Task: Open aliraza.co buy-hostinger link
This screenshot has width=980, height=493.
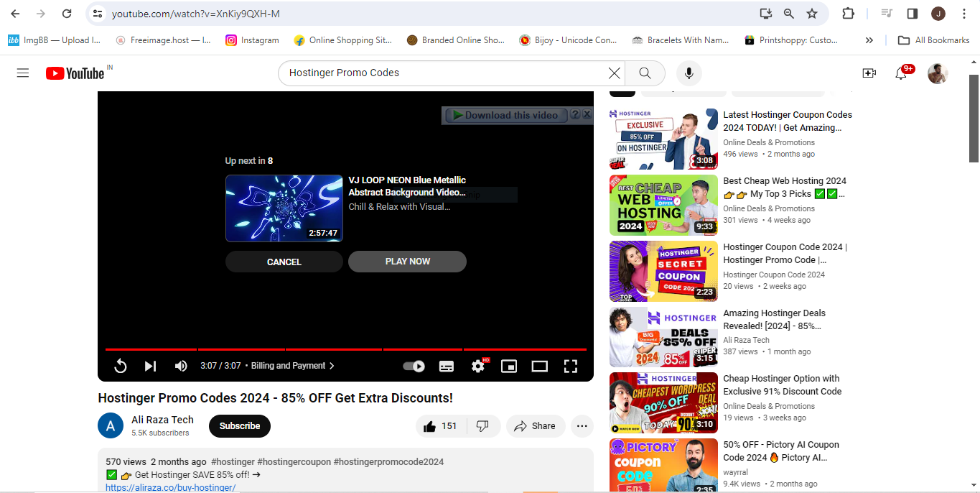Action: click(x=171, y=487)
